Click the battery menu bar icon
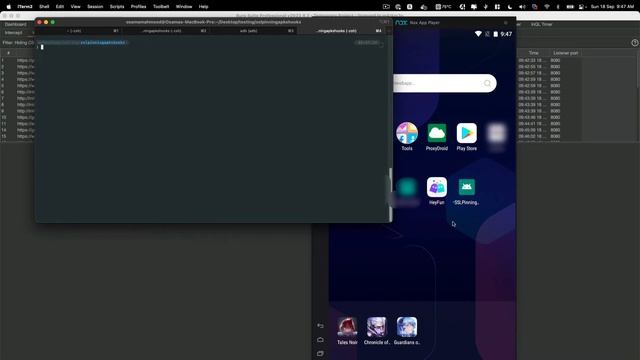This screenshot has height=360, width=640. (570, 7)
